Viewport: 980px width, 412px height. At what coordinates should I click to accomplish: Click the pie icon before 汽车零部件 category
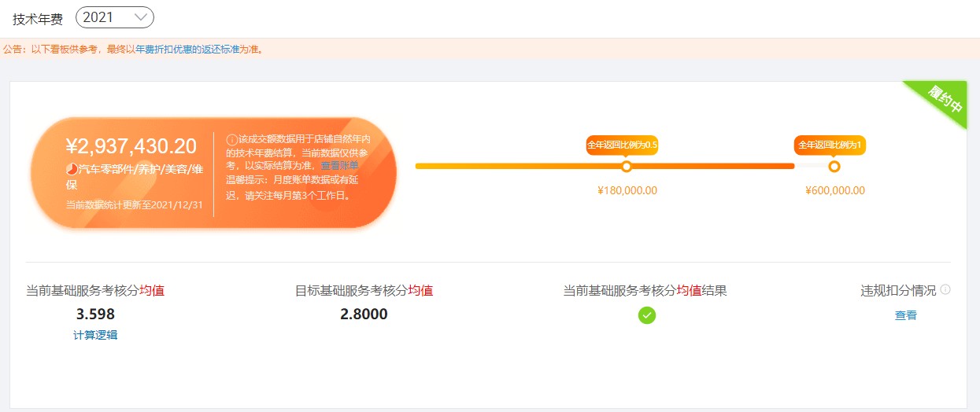(72, 169)
